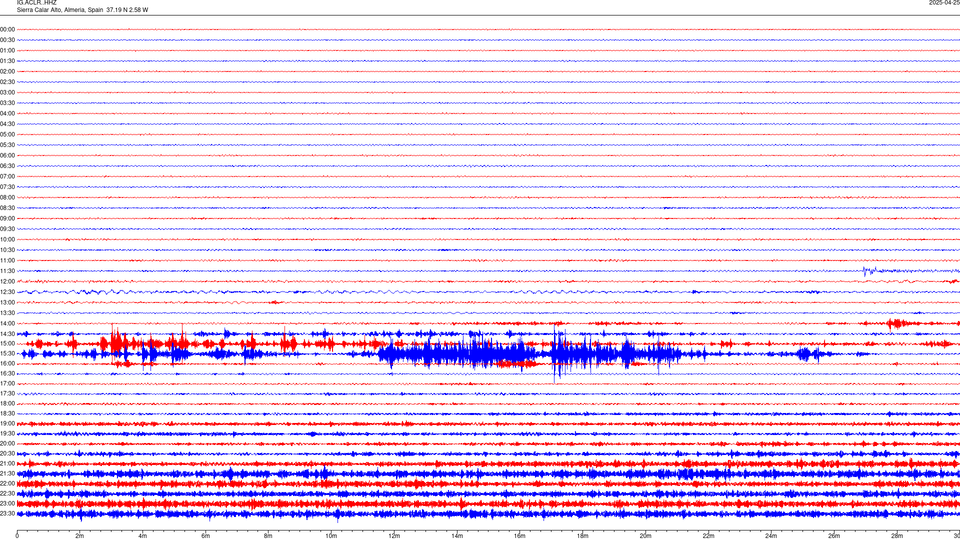Screen dimensions: 960x540
Task: Select the 08:30 trace time label
Action: (x=7, y=208)
